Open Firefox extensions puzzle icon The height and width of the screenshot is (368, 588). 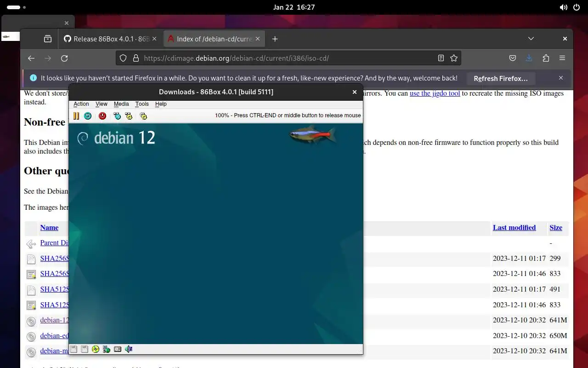click(x=546, y=58)
